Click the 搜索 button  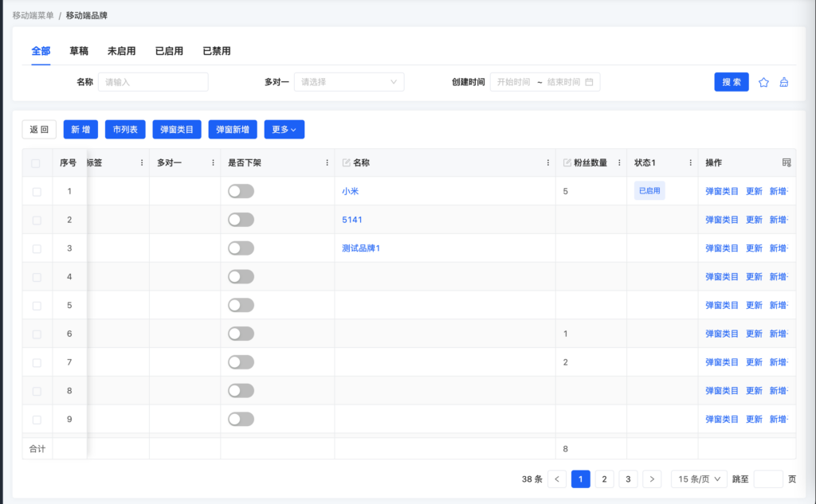point(731,82)
